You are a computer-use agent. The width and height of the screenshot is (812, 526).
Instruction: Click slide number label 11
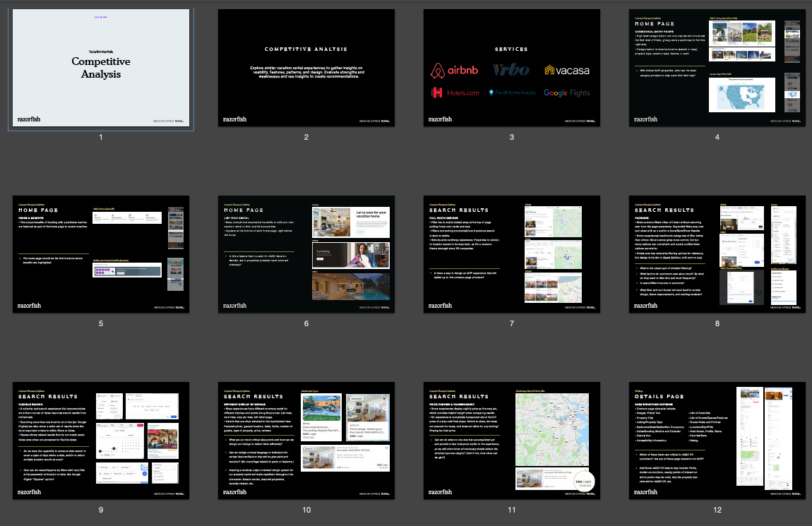[x=512, y=510]
